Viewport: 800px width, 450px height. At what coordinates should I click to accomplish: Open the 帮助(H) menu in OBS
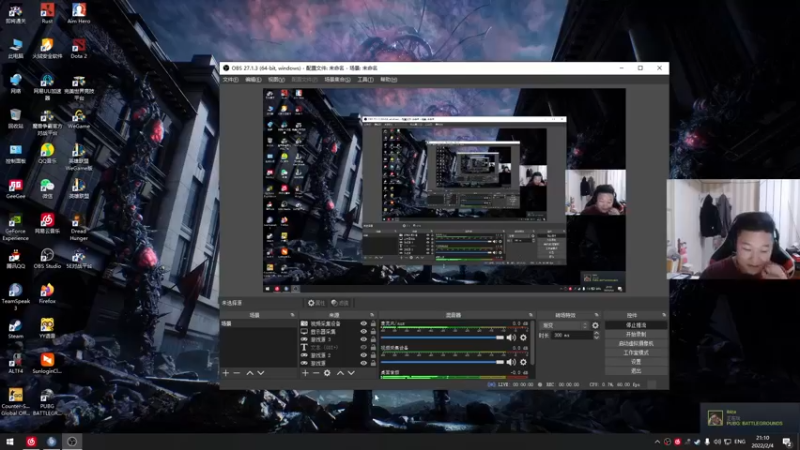click(388, 80)
